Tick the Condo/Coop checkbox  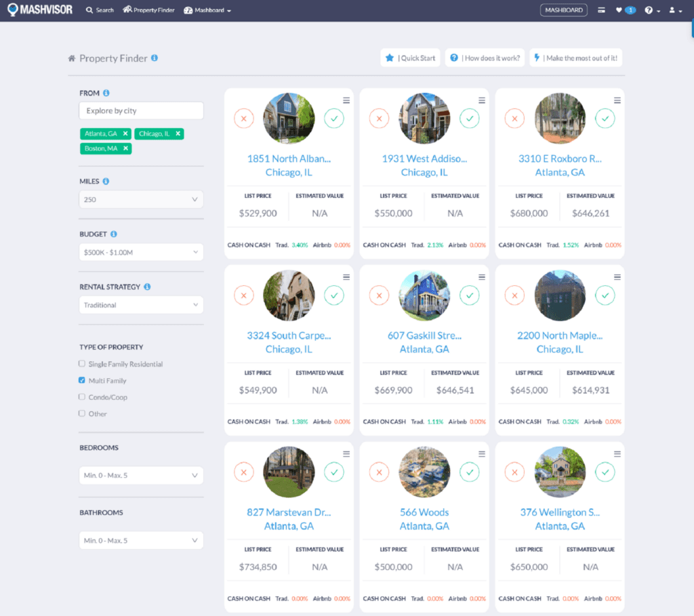[82, 397]
